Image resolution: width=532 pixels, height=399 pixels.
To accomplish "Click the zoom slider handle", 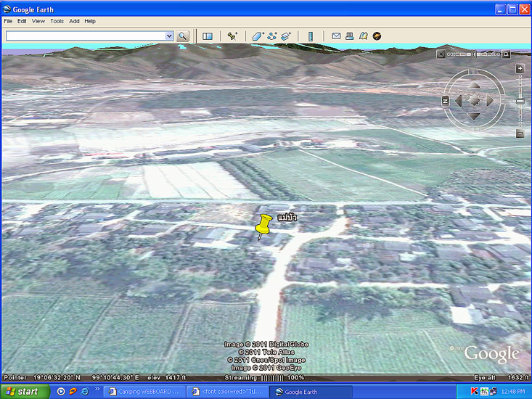I will pyautogui.click(x=520, y=102).
